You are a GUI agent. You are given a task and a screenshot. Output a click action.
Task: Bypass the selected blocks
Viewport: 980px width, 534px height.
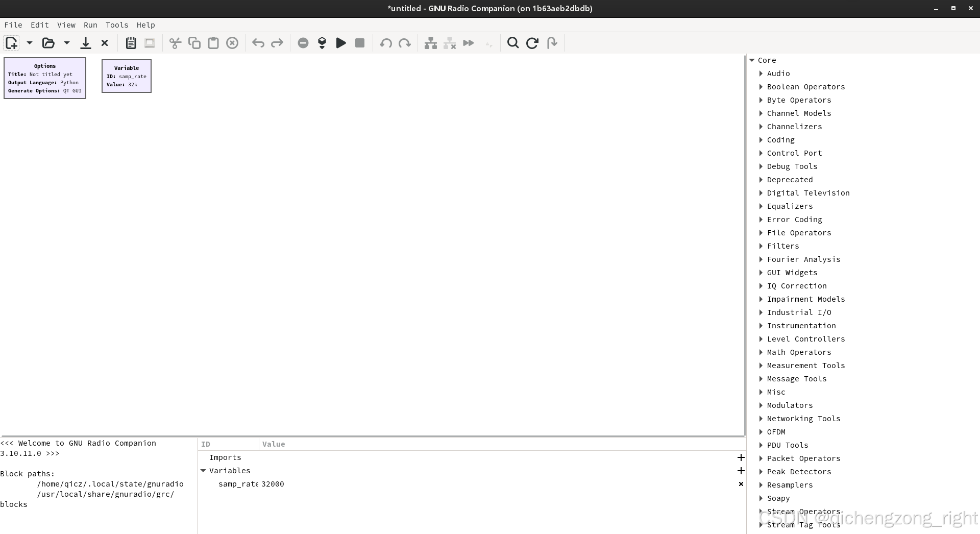[469, 43]
